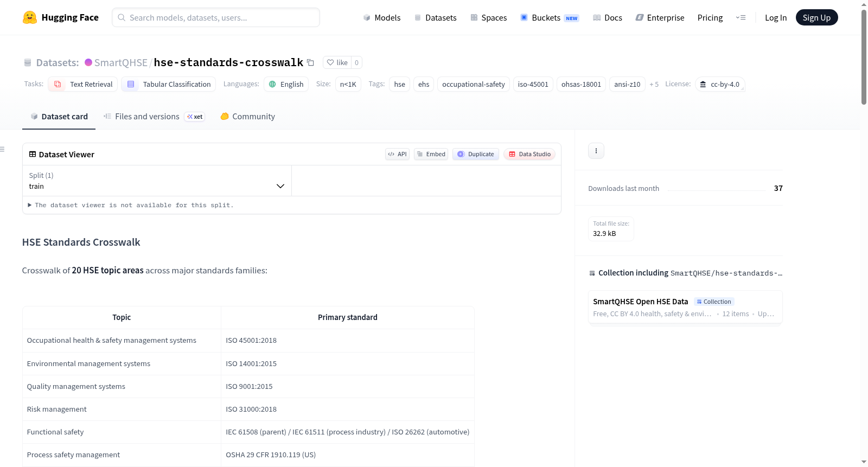Click the ansi-z10 tag
Image resolution: width=868 pixels, height=467 pixels.
(627, 84)
